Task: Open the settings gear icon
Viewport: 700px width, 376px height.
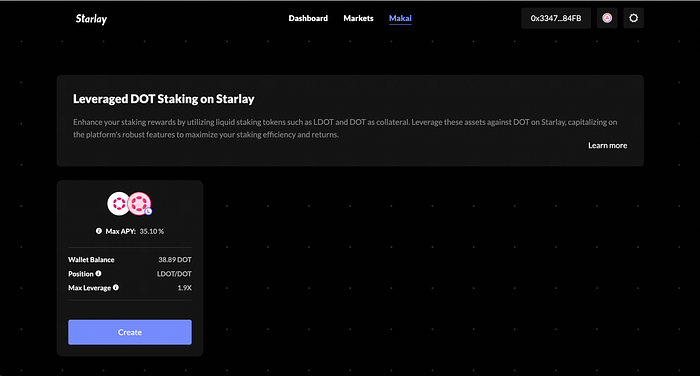Action: click(633, 18)
